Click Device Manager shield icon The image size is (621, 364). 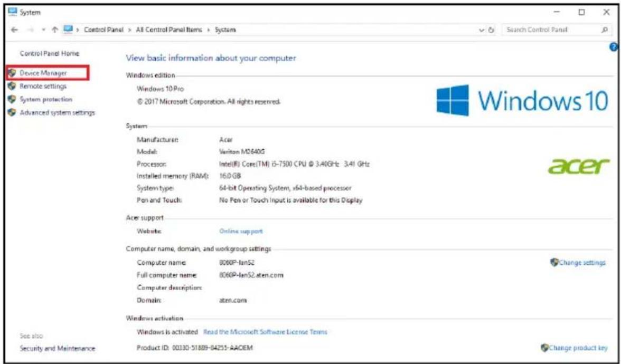click(12, 73)
